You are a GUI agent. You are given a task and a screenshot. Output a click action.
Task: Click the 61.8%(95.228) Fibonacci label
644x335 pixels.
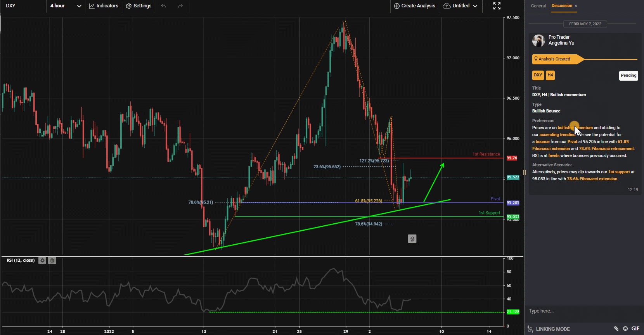(x=369, y=201)
